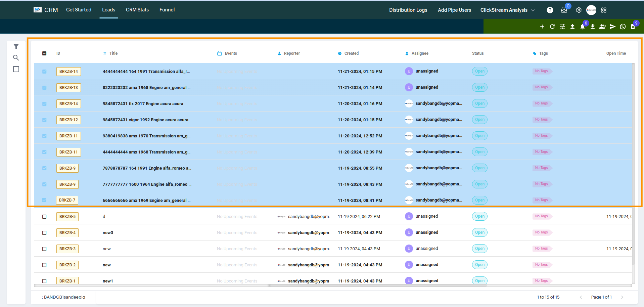644x307 pixels.
Task: Check the BRKZB-5 row checkbox
Action: (44, 217)
